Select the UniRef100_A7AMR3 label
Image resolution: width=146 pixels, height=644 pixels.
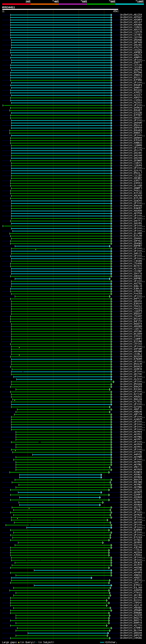coord(131,628)
